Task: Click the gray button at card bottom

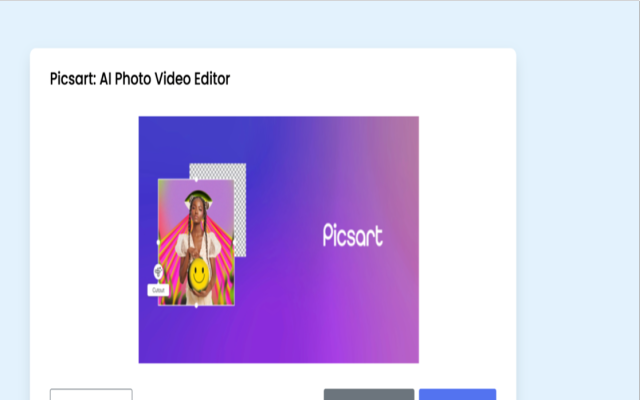Action: pyautogui.click(x=369, y=395)
